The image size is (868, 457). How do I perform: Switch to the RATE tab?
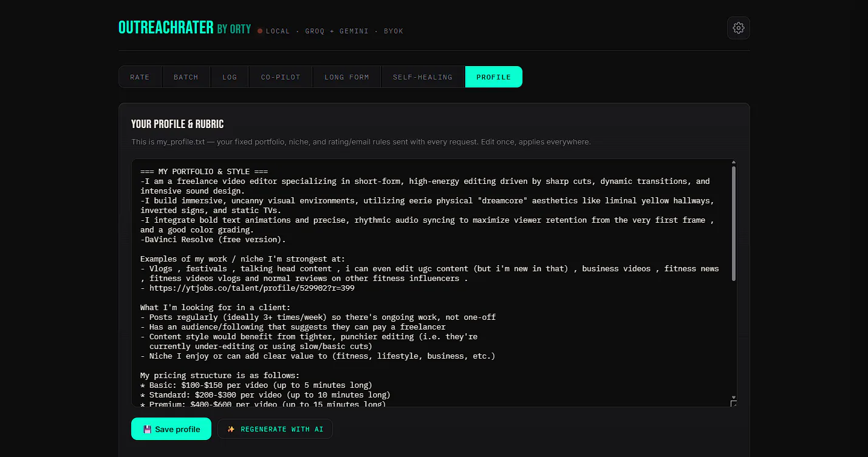(x=140, y=77)
